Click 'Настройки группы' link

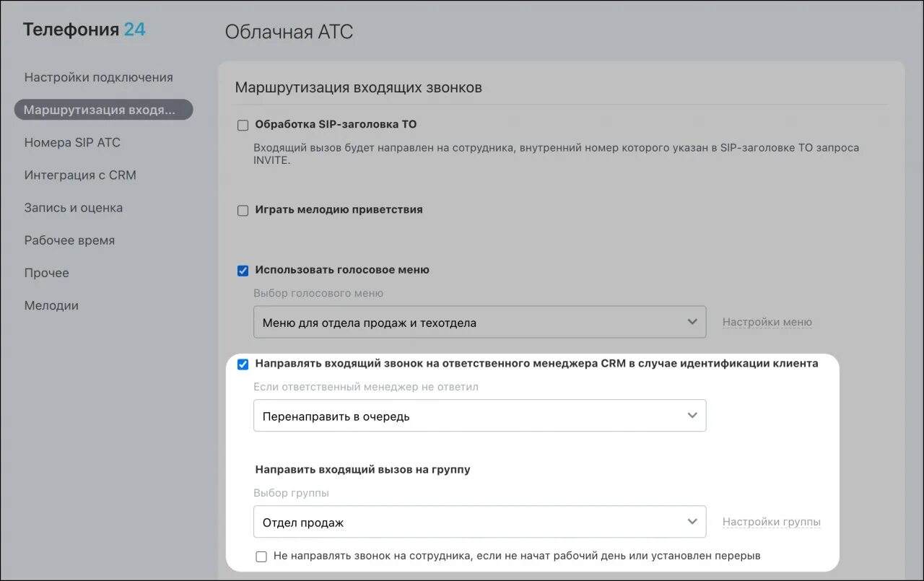[x=772, y=522]
